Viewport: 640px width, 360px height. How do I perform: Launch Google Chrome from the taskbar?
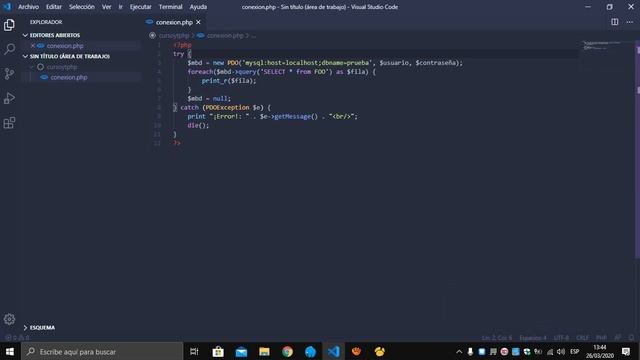pos(287,351)
